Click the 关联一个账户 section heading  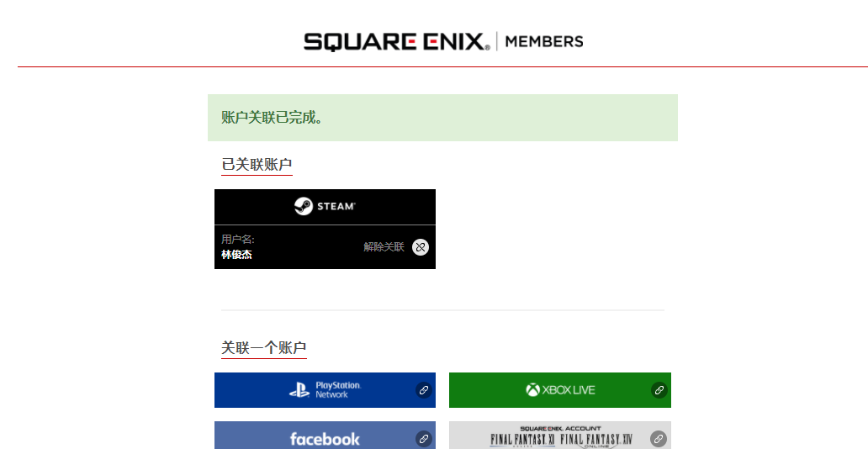point(264,348)
